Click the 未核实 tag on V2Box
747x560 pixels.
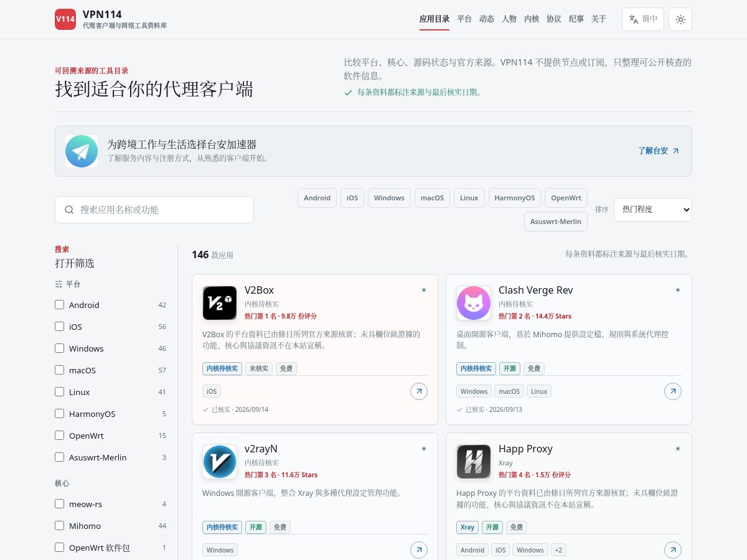click(259, 368)
